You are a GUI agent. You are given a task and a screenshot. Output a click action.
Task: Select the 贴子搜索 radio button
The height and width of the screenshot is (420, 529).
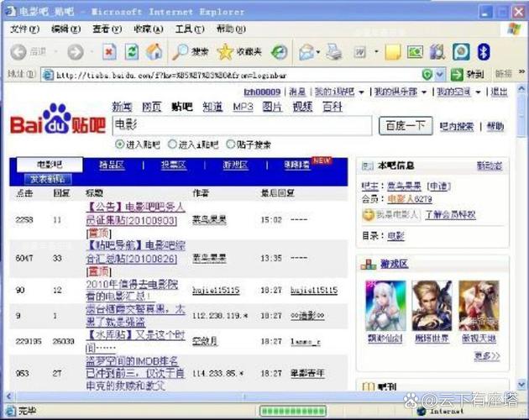click(x=230, y=144)
